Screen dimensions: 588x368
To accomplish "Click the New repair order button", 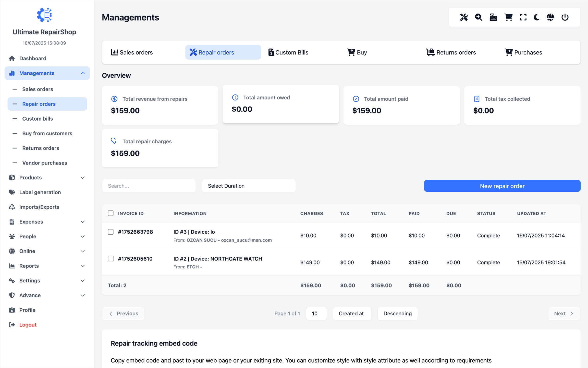I will coord(502,186).
